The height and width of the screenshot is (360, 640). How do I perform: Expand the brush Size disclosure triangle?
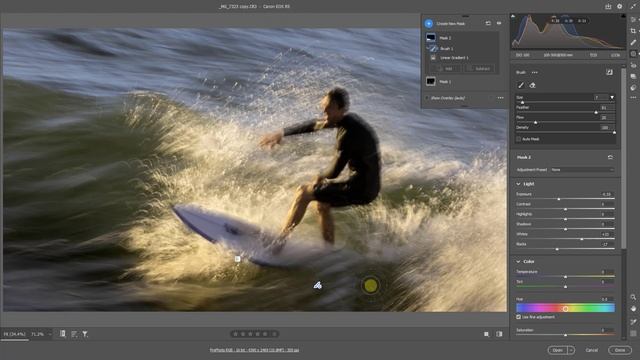(x=612, y=97)
